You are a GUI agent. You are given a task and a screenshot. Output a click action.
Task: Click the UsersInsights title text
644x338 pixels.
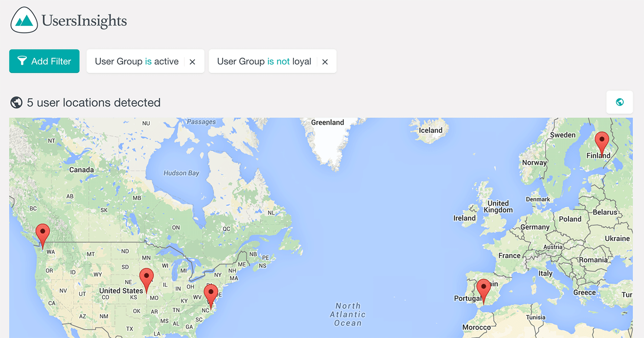[84, 21]
